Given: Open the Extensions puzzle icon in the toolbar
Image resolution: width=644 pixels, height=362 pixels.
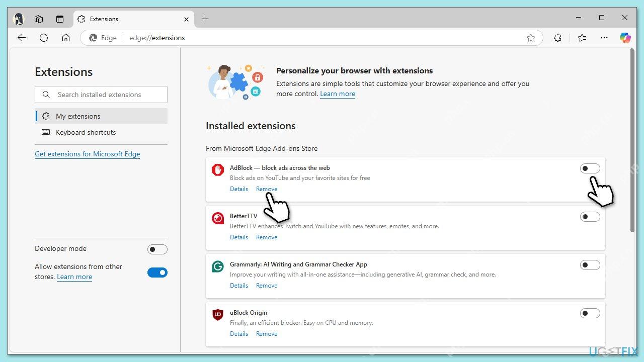Looking at the screenshot, I should 557,38.
